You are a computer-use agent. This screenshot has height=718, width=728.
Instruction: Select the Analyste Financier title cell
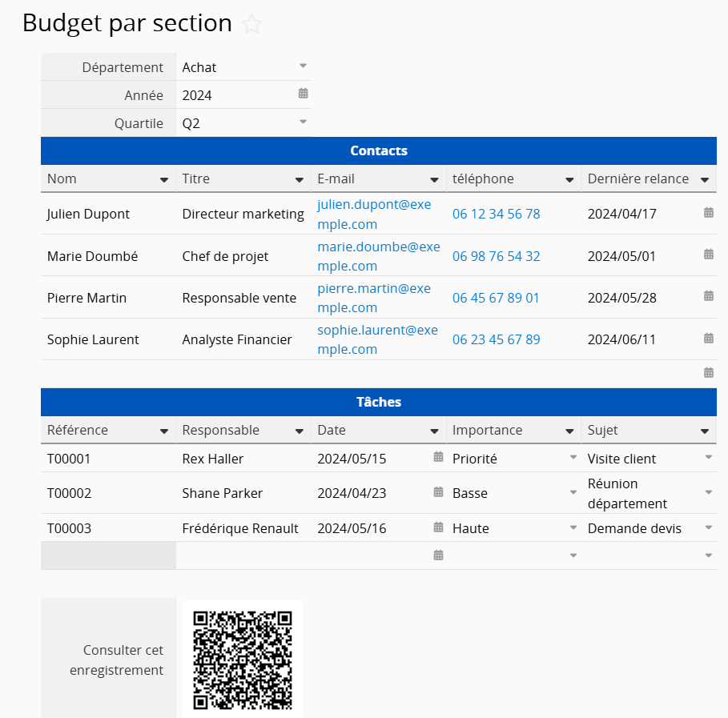pos(243,339)
